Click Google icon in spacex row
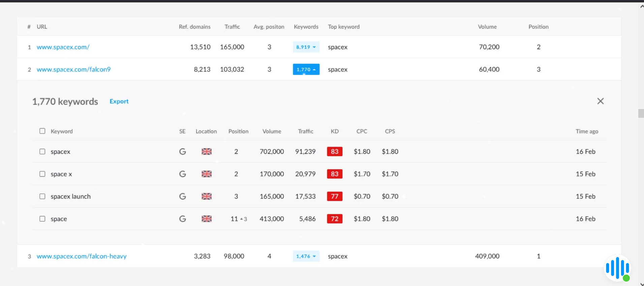The width and height of the screenshot is (644, 286). click(182, 151)
